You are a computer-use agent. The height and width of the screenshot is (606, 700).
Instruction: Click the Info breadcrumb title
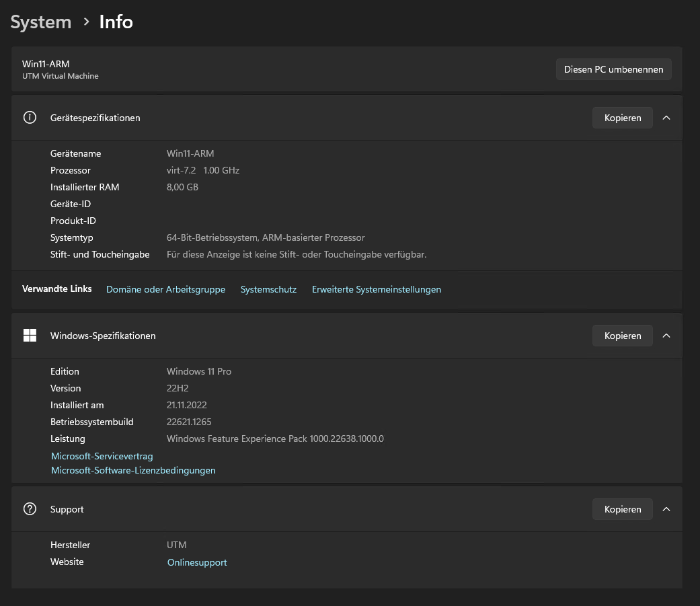click(116, 22)
